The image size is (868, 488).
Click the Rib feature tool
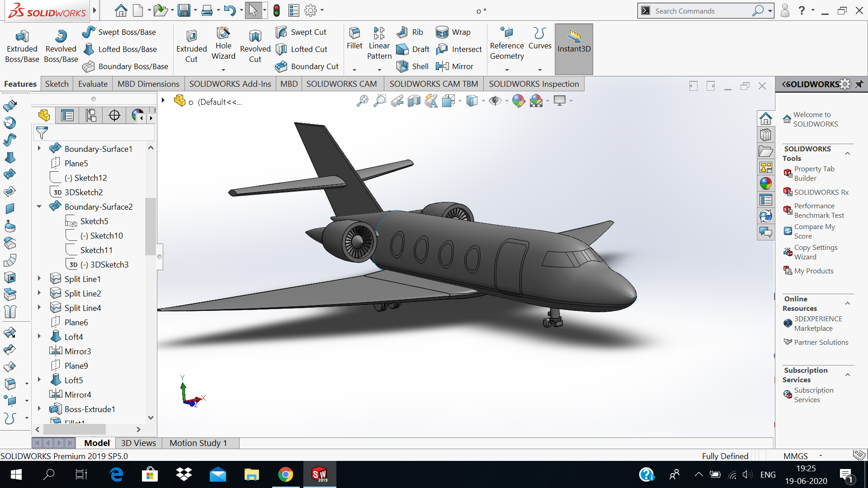pos(410,32)
